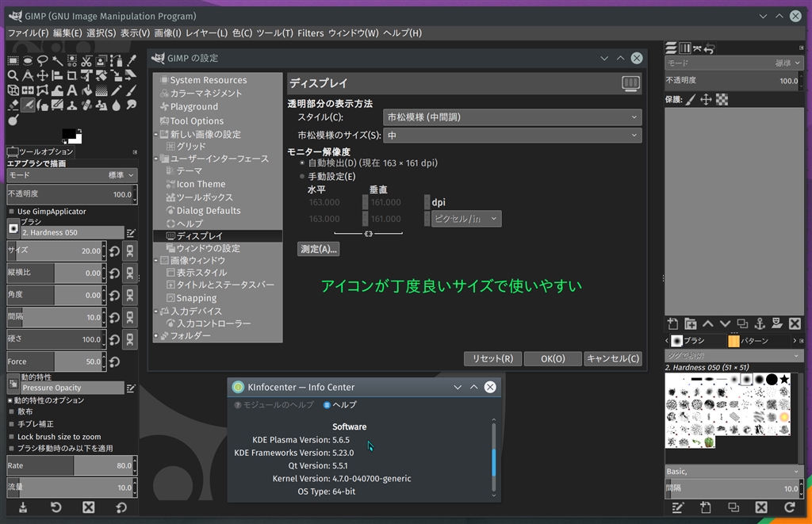Image resolution: width=812 pixels, height=524 pixels.
Task: Enable ブラシ移動時のみ以下を適用 checkbox
Action: (x=11, y=449)
